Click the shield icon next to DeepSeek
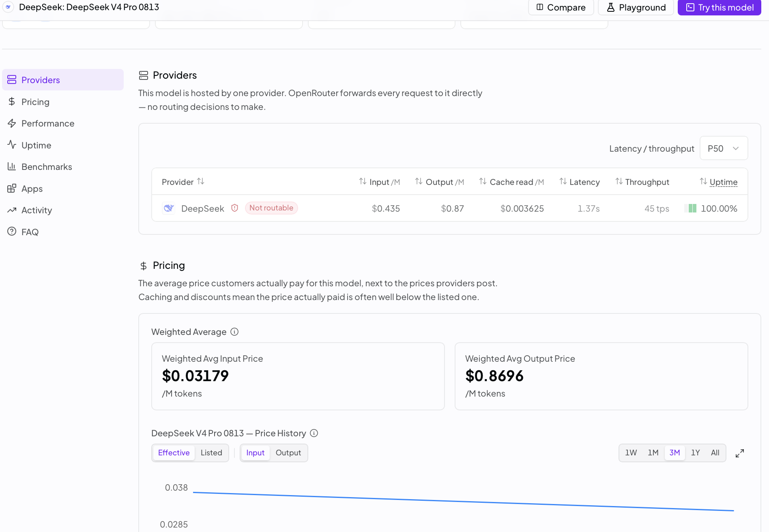This screenshot has height=532, width=769. coord(234,208)
